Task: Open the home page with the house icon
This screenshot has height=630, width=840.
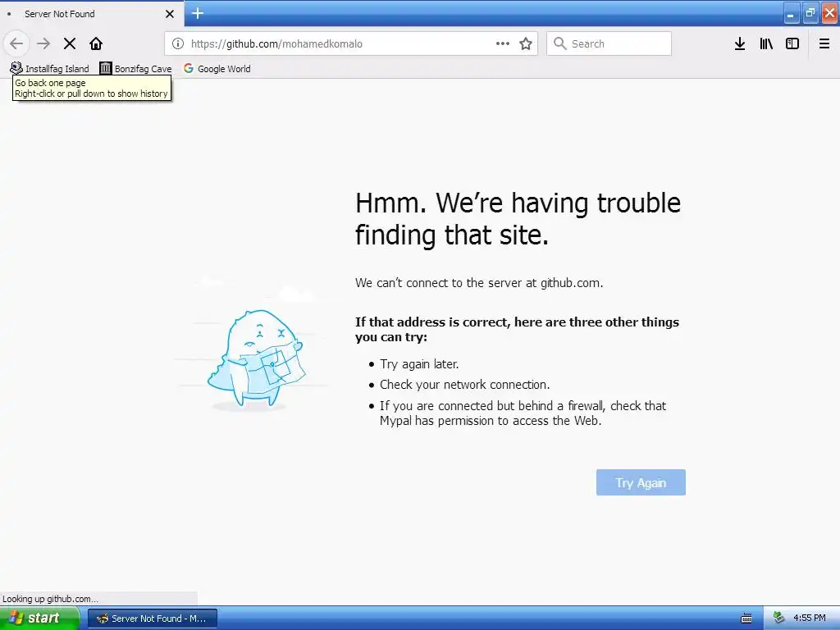Action: tap(96, 43)
